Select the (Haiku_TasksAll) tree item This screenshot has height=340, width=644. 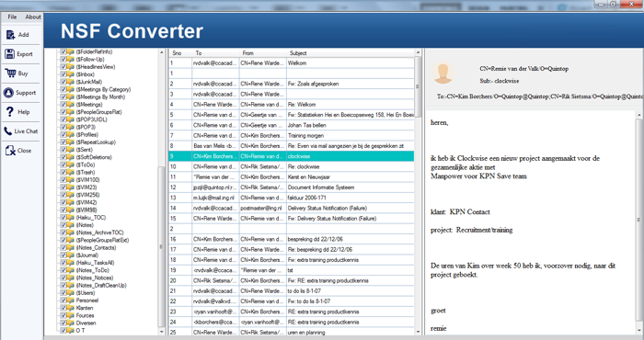coord(96,263)
